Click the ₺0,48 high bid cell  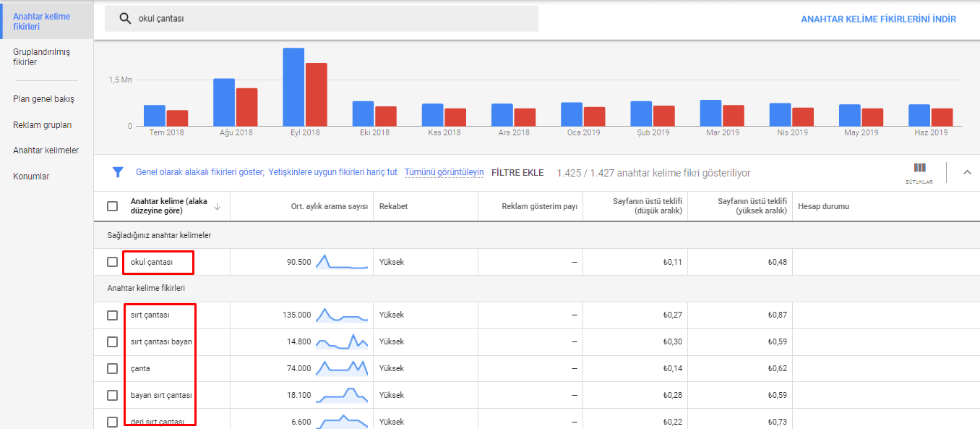(x=778, y=263)
